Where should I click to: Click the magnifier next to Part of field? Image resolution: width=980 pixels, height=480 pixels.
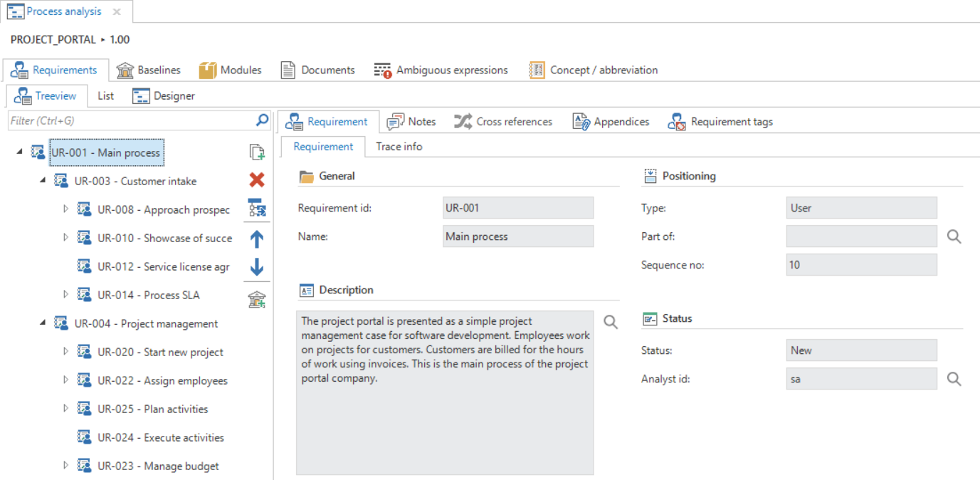954,236
